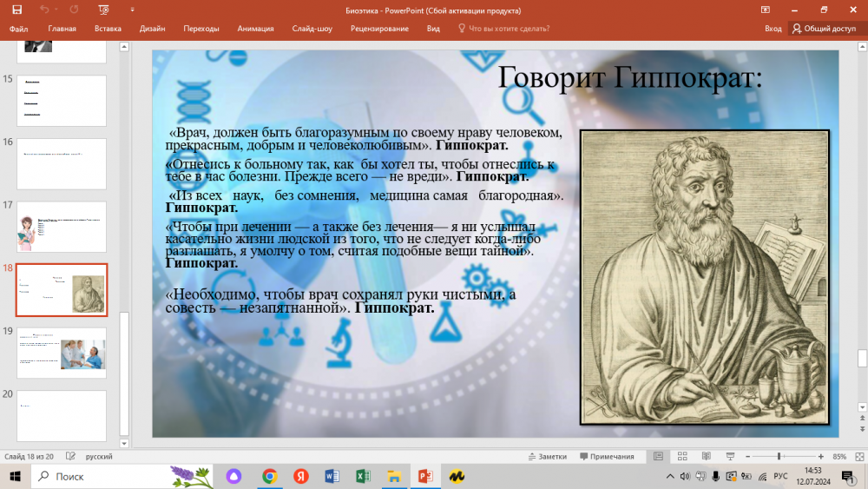
Task: Save the presentation with the floppy icon
Action: (16, 10)
